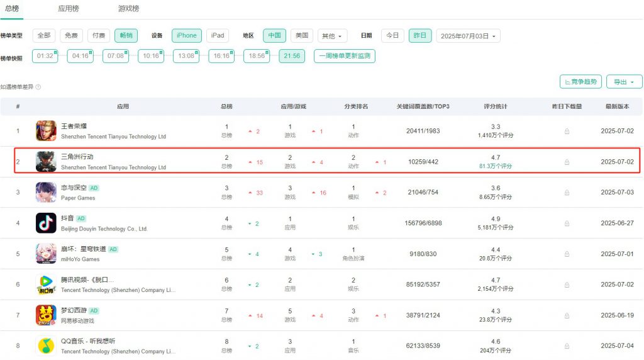Choose iPhone as the device

(x=186, y=36)
